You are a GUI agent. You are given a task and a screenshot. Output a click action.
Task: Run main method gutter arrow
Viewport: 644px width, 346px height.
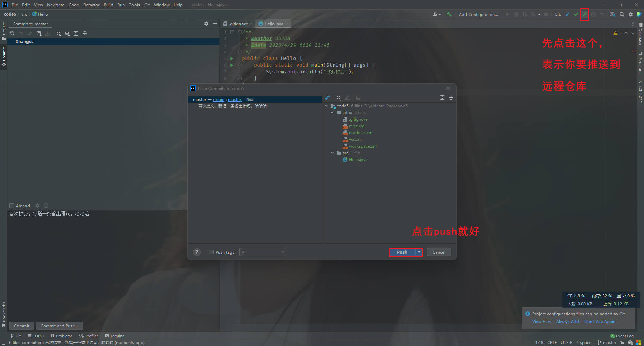click(232, 65)
